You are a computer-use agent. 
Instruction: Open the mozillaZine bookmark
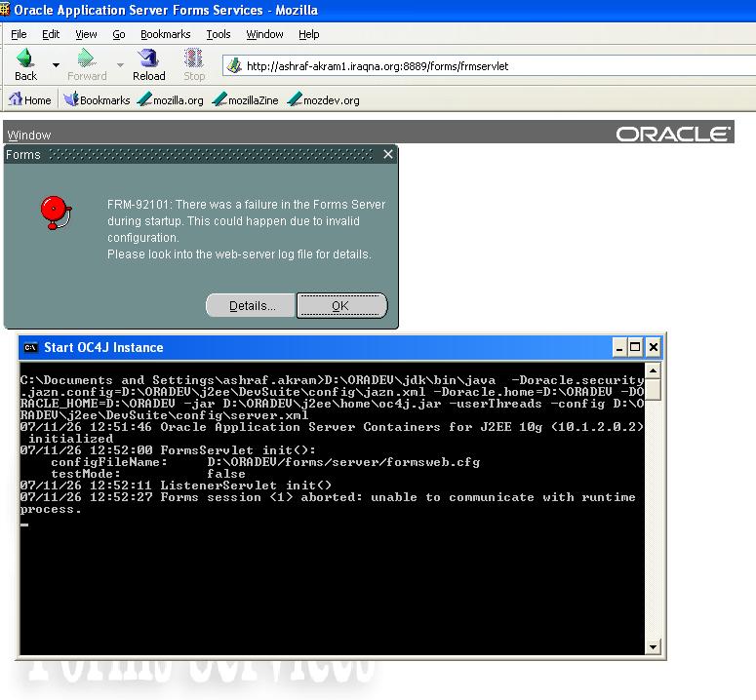click(x=246, y=99)
